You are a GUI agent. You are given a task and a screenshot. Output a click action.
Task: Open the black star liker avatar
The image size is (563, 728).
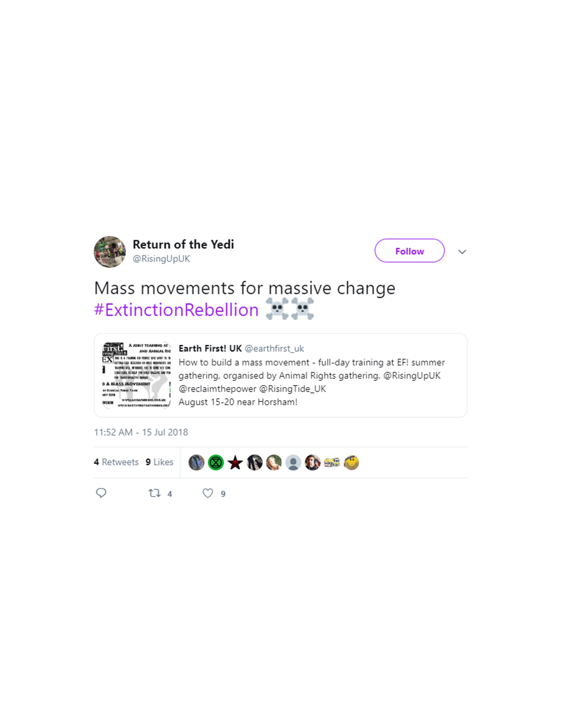235,463
